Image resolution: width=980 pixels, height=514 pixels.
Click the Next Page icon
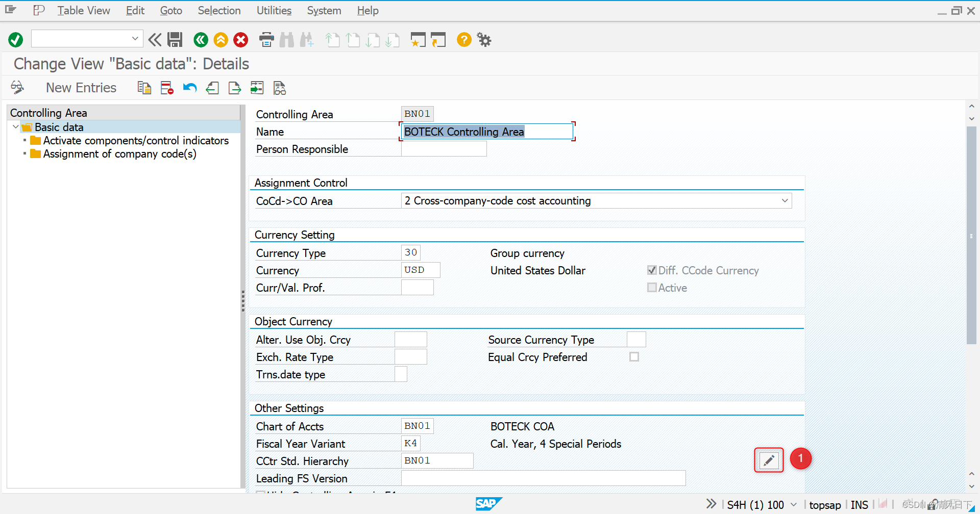tap(373, 39)
